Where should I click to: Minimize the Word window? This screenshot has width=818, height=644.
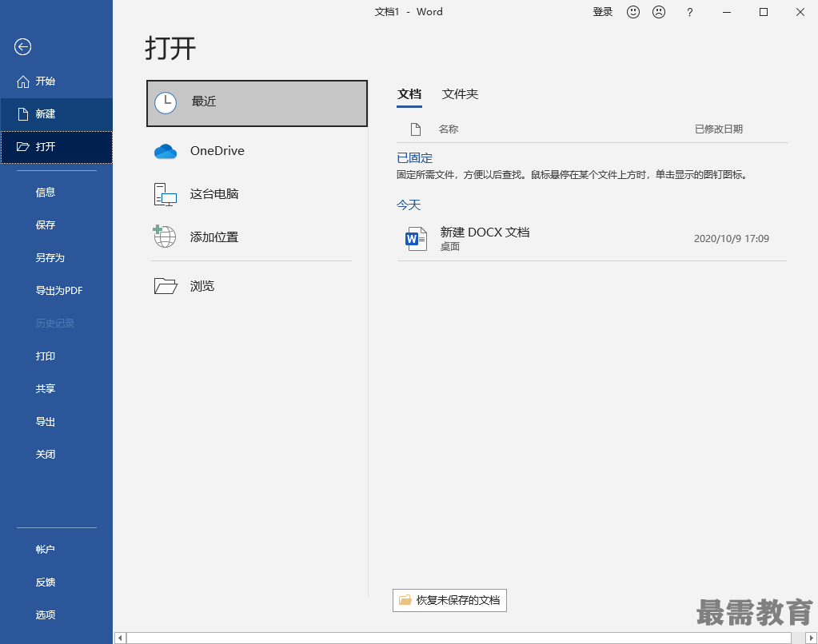click(726, 12)
